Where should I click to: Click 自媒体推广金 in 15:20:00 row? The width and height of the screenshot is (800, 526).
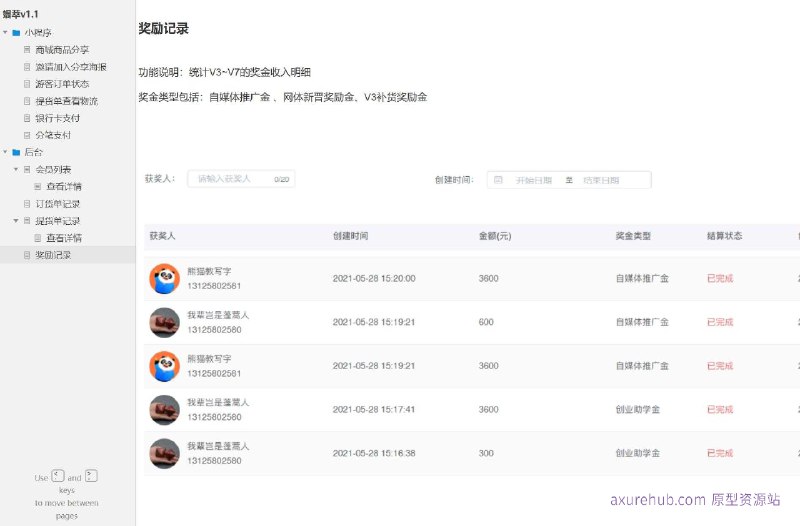[642, 279]
